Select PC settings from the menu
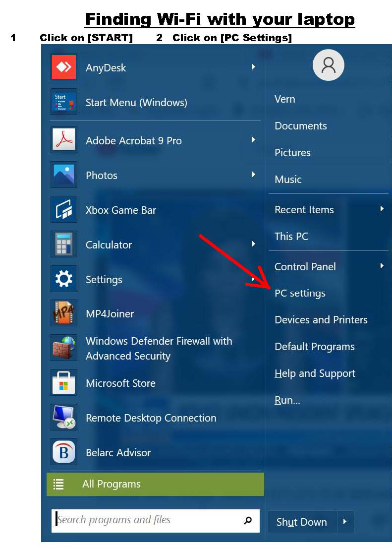This screenshot has width=392, height=550. click(300, 293)
